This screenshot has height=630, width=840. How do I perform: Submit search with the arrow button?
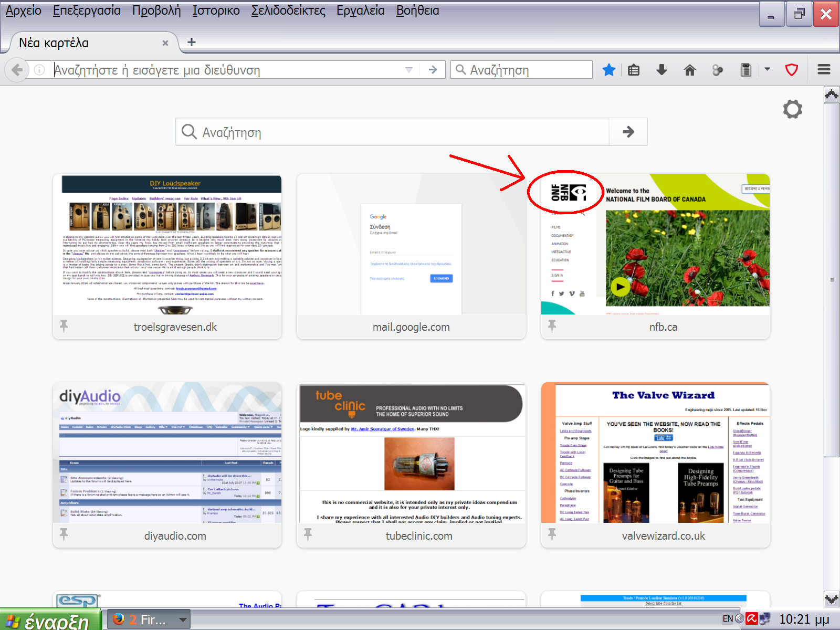628,132
